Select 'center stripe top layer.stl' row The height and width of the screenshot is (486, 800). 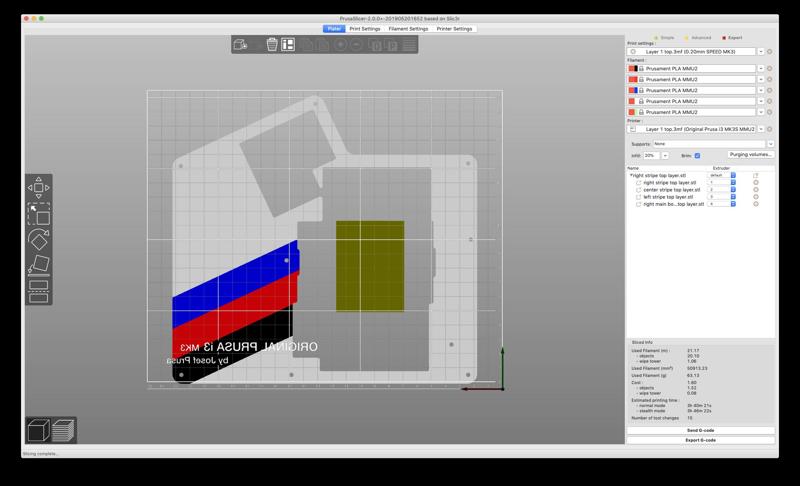[671, 190]
